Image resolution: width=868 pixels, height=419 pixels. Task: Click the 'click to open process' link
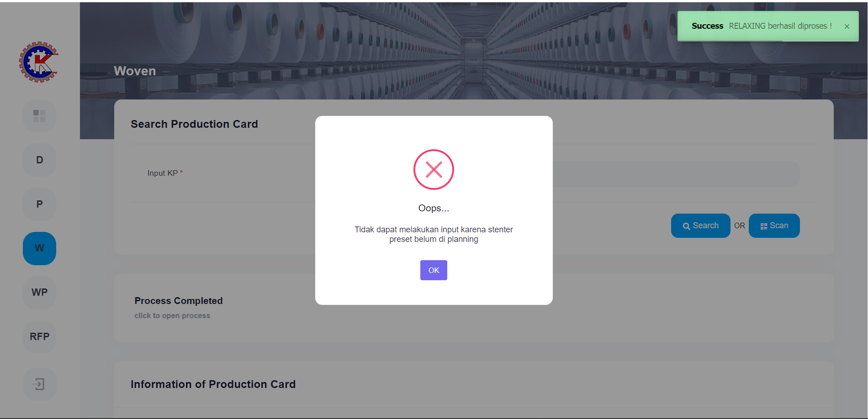[x=172, y=316]
